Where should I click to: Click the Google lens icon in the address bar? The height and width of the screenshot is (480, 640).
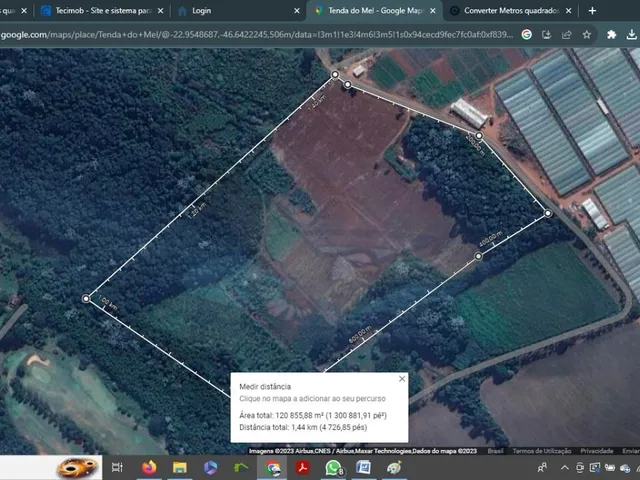527,35
